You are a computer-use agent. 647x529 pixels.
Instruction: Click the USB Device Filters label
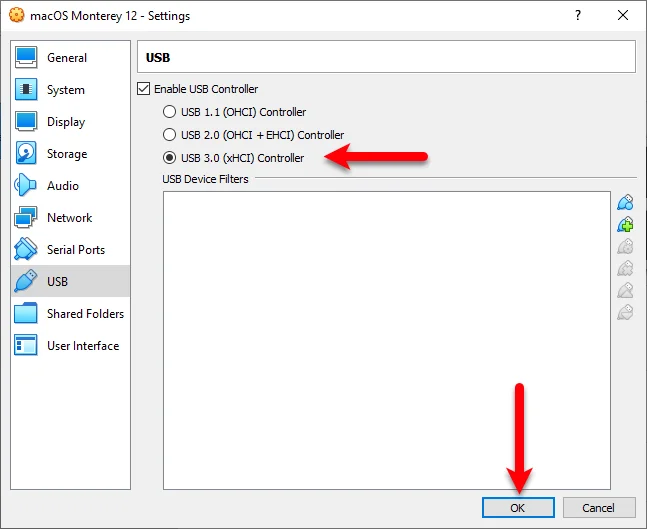pos(205,179)
